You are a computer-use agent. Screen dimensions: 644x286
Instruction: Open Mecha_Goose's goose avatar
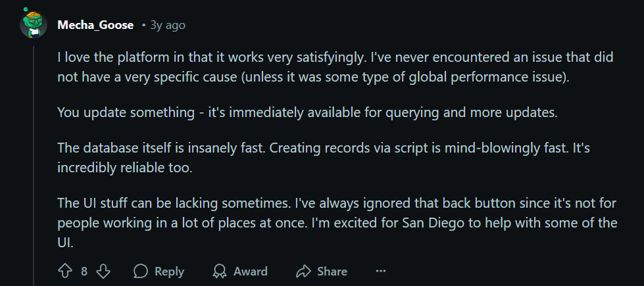pos(33,24)
